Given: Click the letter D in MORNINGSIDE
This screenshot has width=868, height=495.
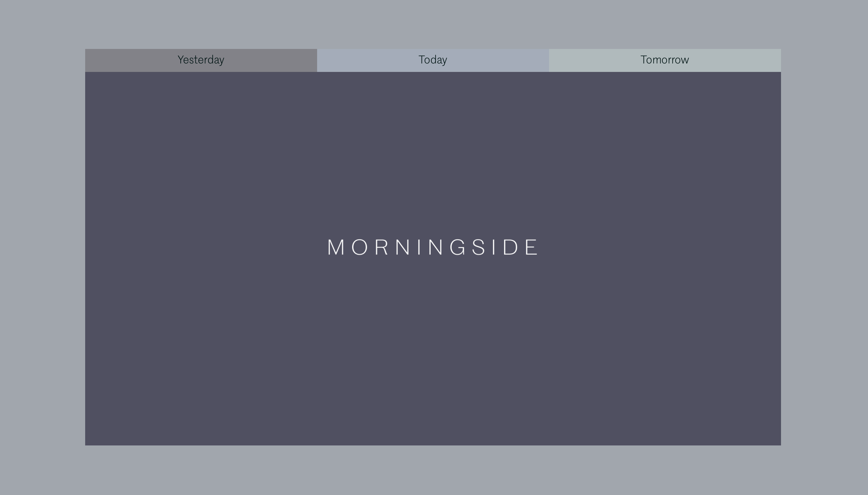Looking at the screenshot, I should point(510,247).
